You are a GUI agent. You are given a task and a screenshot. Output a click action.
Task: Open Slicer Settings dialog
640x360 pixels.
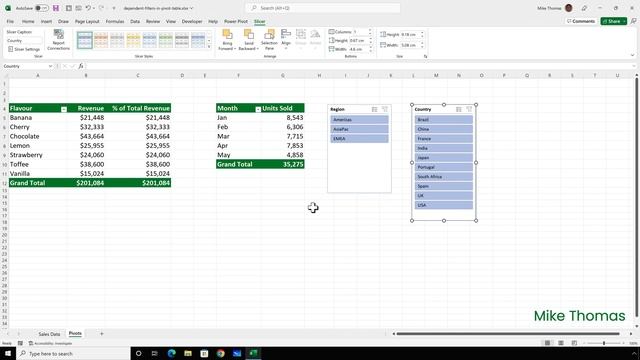tap(24, 49)
